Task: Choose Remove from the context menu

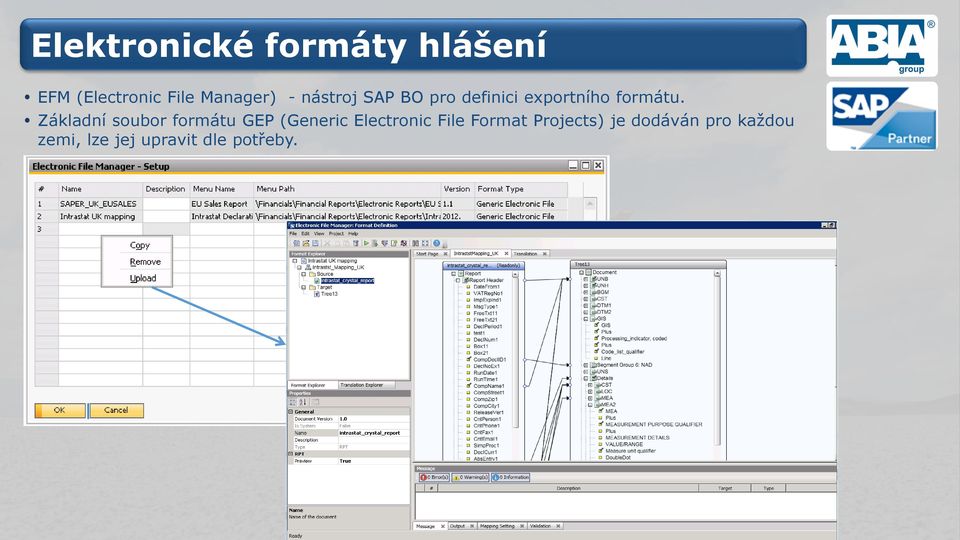Action: 145,261
